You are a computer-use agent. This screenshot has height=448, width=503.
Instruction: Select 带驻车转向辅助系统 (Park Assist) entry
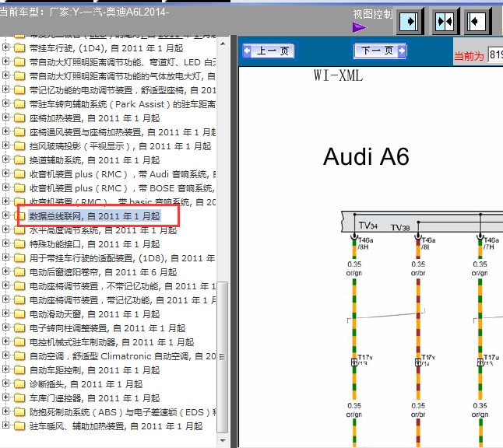click(122, 104)
